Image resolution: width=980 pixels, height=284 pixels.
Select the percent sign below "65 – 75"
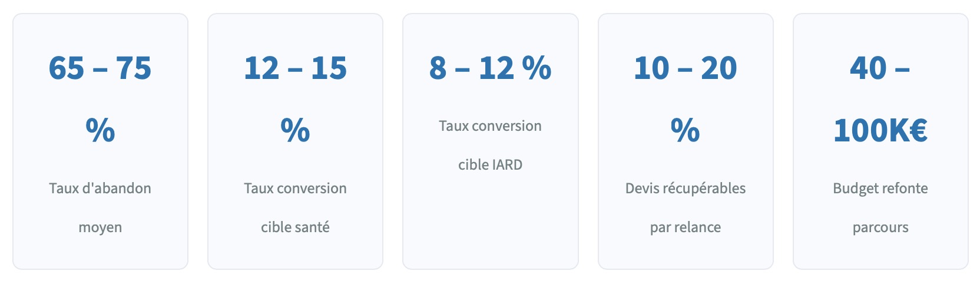pyautogui.click(x=100, y=130)
